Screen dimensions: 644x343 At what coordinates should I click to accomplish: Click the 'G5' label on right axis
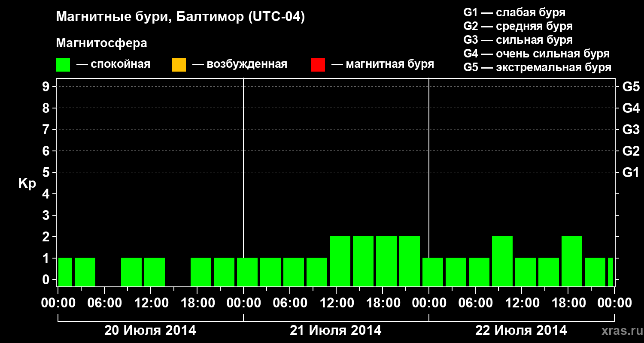(631, 87)
